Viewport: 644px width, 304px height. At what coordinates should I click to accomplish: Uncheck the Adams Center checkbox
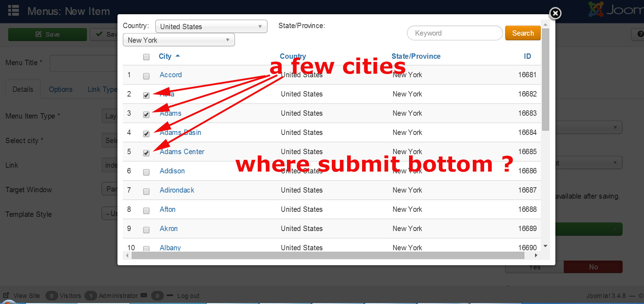click(146, 153)
